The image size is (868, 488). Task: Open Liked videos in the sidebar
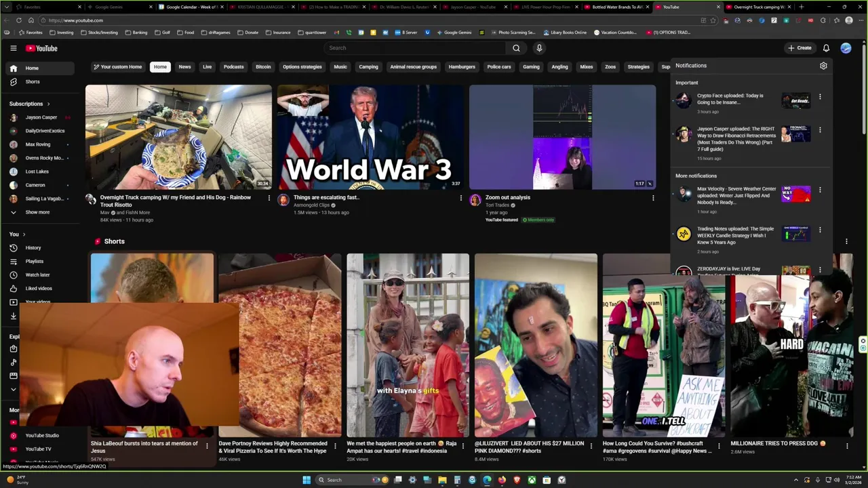40,289
